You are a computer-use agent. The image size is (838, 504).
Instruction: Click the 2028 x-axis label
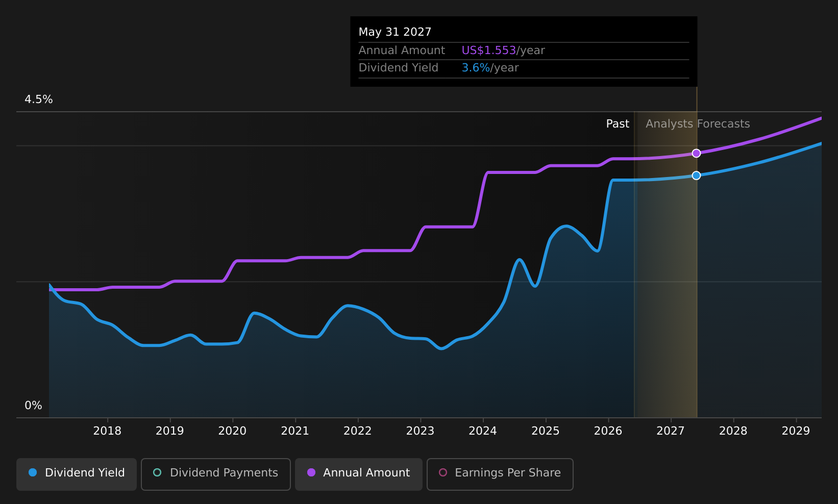pyautogui.click(x=733, y=431)
